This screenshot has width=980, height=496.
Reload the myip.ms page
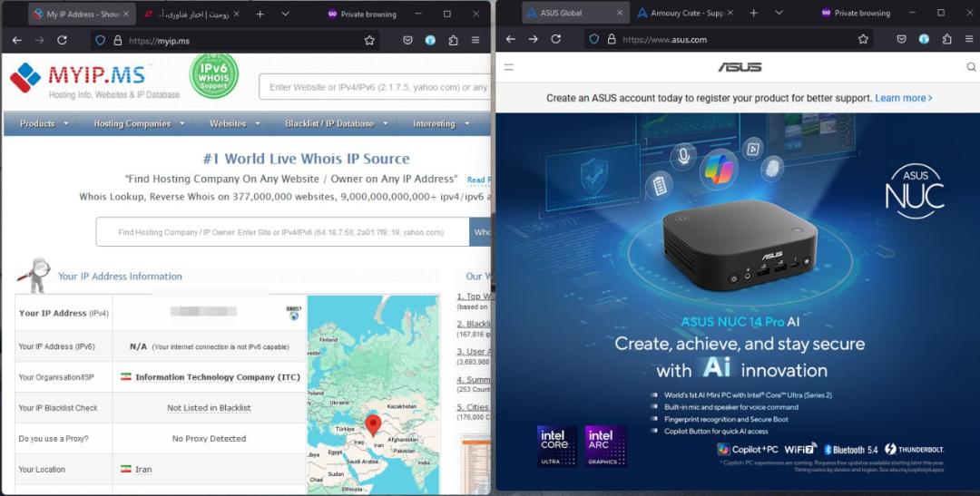(62, 40)
